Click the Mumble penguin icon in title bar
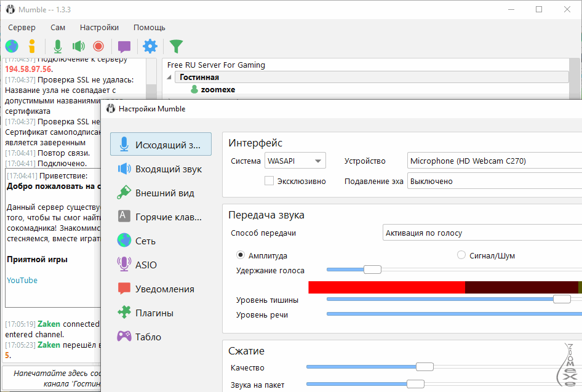This screenshot has height=392, width=582. tap(10, 10)
